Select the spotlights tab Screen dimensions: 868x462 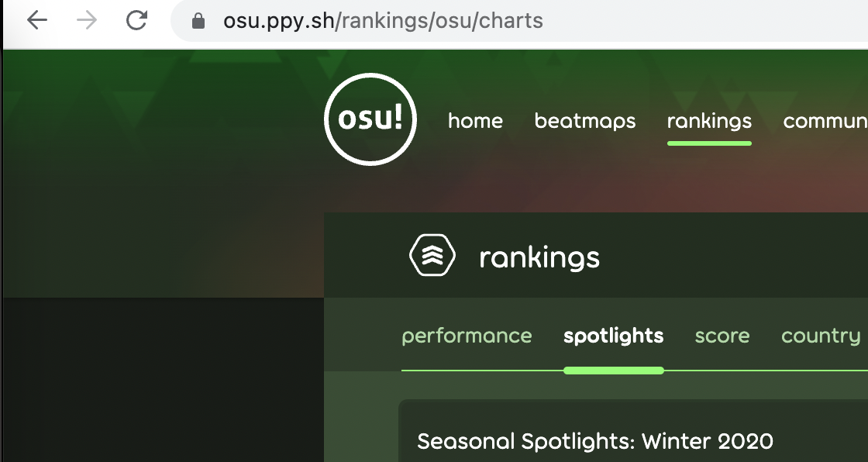pos(613,336)
